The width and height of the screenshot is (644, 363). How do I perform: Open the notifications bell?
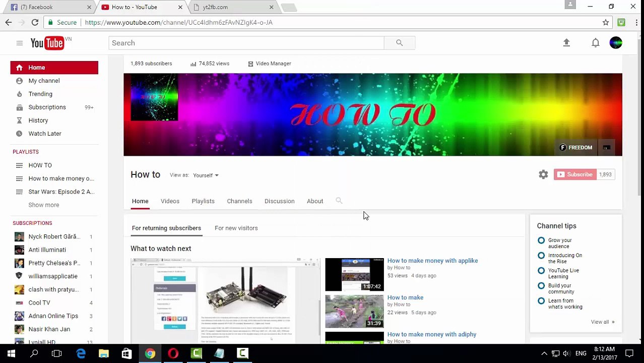596,43
